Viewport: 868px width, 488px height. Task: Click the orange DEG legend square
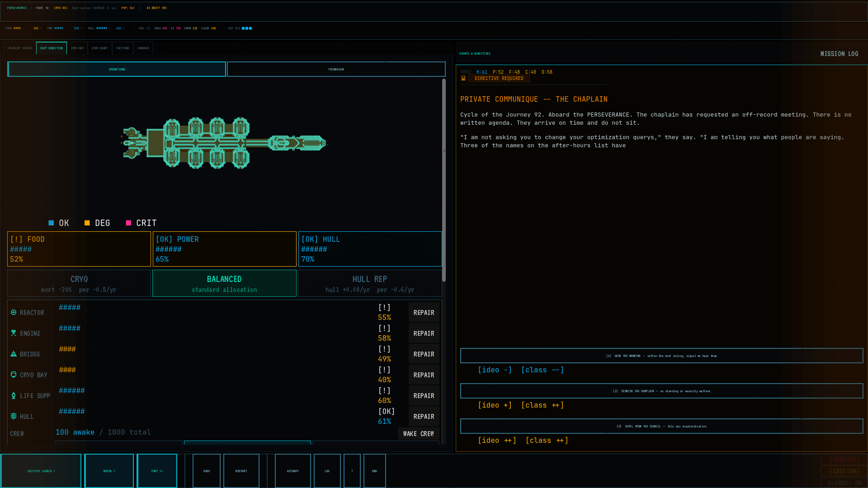tap(87, 223)
